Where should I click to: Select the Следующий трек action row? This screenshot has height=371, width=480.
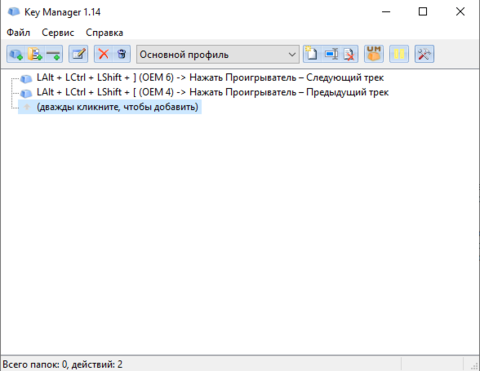click(x=210, y=78)
